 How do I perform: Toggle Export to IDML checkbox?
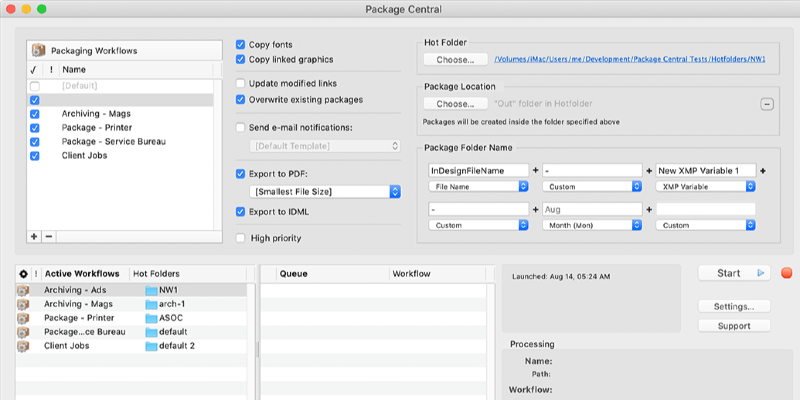241,211
